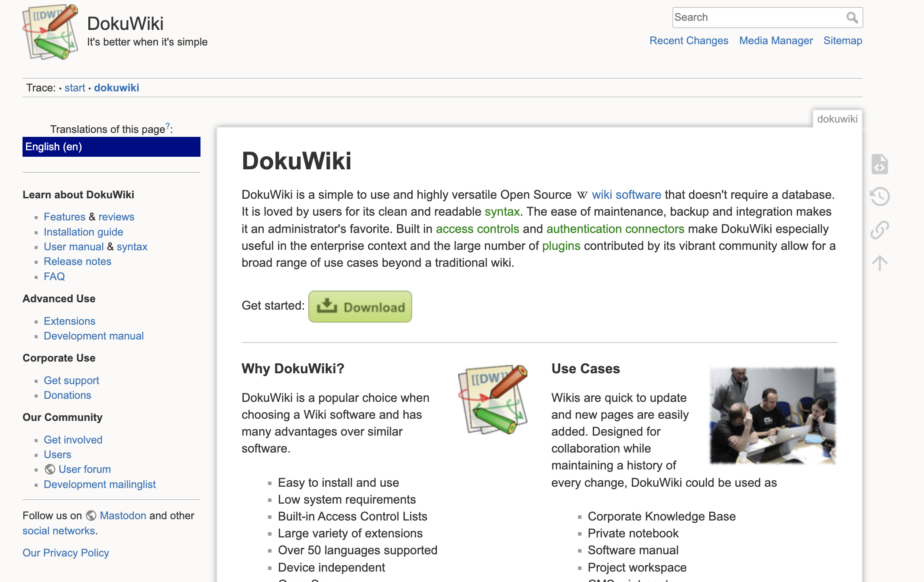The image size is (924, 582).
Task: Follow the plugins link
Action: (x=561, y=246)
